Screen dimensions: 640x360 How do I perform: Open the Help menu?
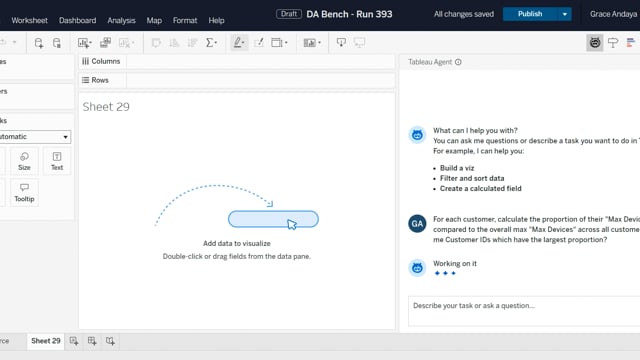pyautogui.click(x=216, y=20)
